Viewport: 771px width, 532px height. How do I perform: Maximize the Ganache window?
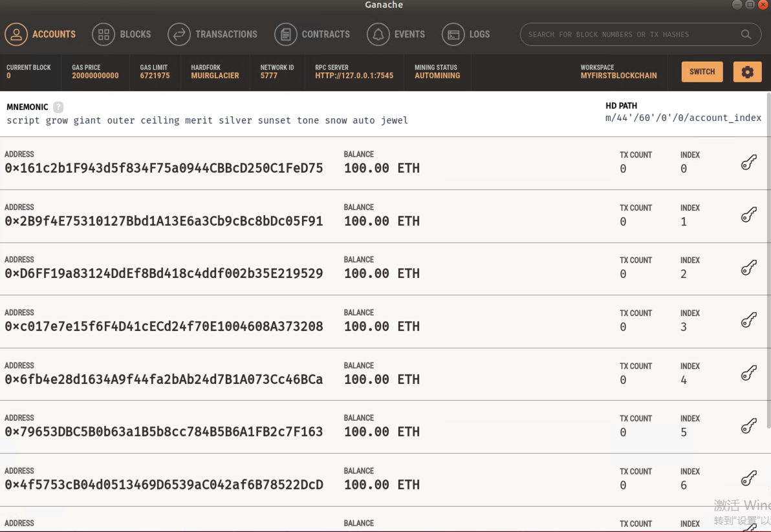(x=750, y=5)
